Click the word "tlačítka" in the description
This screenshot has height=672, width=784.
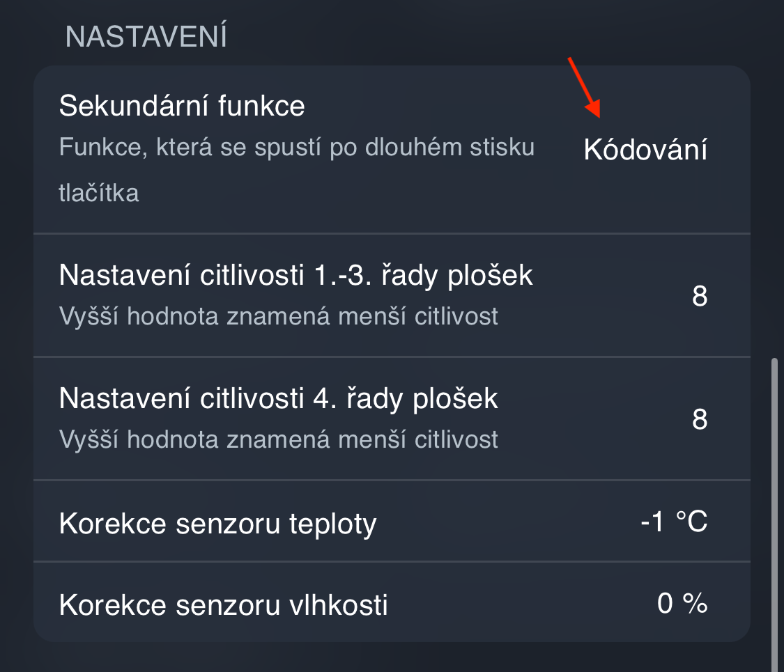pos(99,193)
